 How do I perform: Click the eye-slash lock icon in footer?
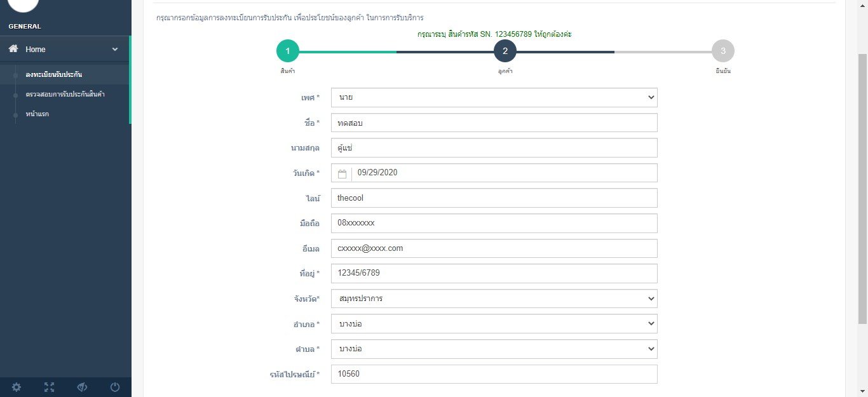tap(82, 387)
